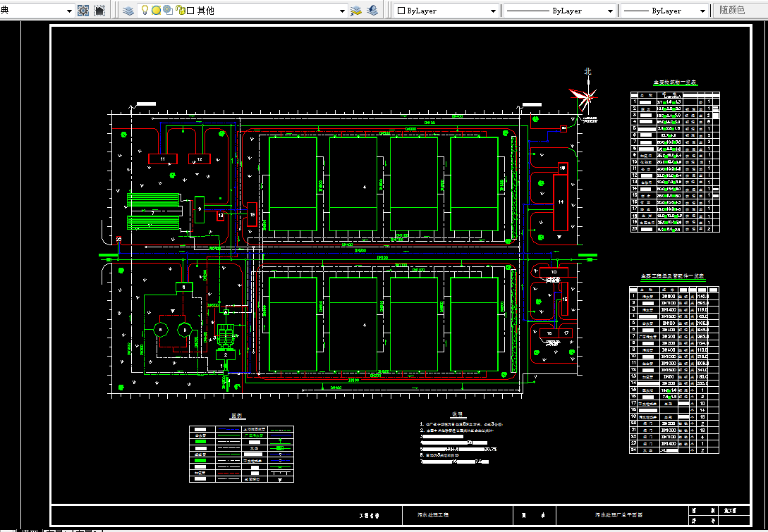Open the ByLayer lineweight dropdown
The width and height of the screenshot is (768, 532).
tap(702, 11)
